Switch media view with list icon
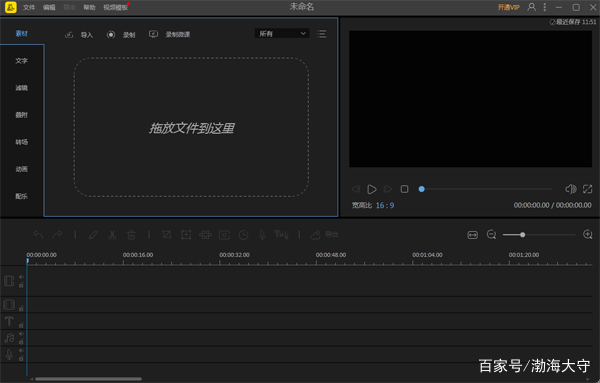The width and height of the screenshot is (600, 383). click(321, 34)
